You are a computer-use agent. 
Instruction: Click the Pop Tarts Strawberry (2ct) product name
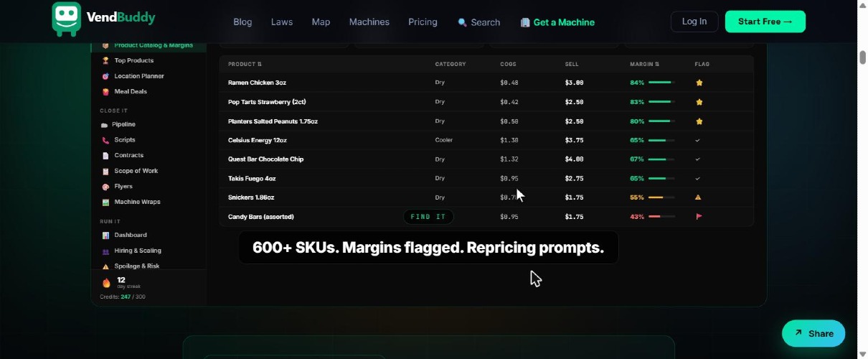(x=267, y=102)
